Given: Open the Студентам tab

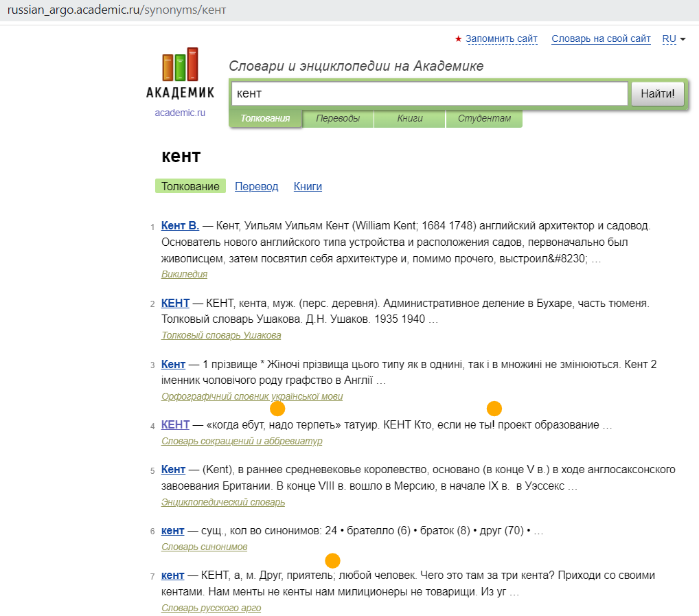Looking at the screenshot, I should 483,118.
